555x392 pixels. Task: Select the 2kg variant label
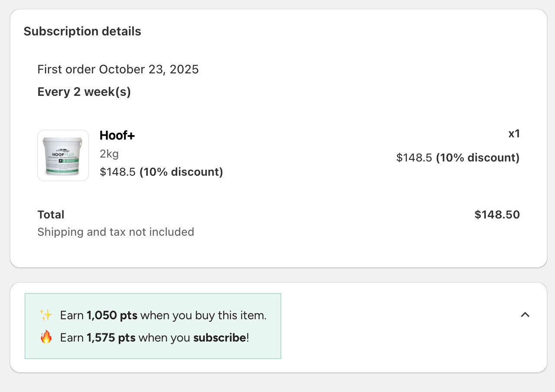(x=109, y=154)
